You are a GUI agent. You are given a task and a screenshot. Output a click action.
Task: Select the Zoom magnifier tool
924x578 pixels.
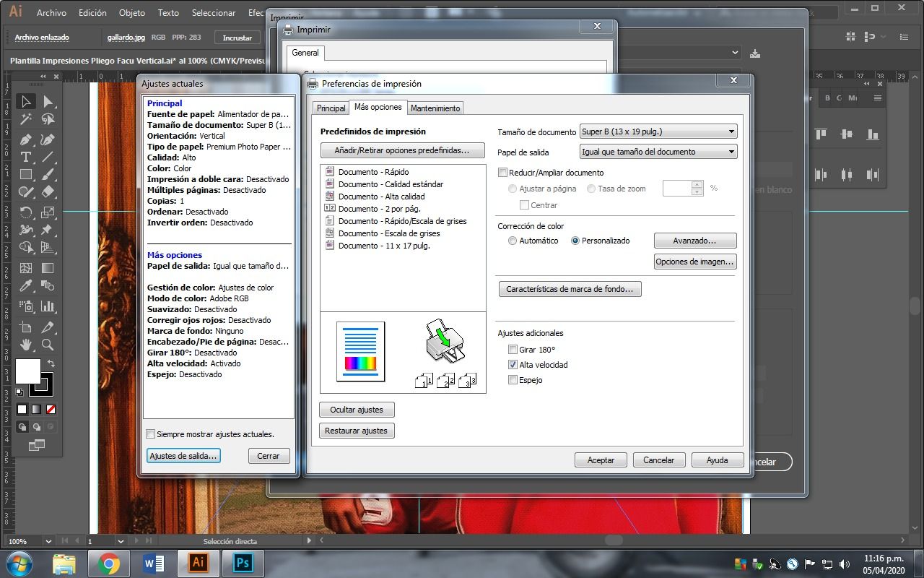[48, 345]
